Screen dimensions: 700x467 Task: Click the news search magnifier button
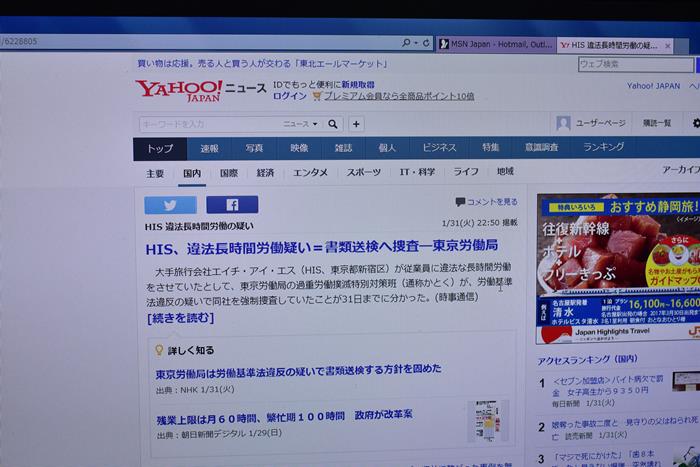[333, 124]
